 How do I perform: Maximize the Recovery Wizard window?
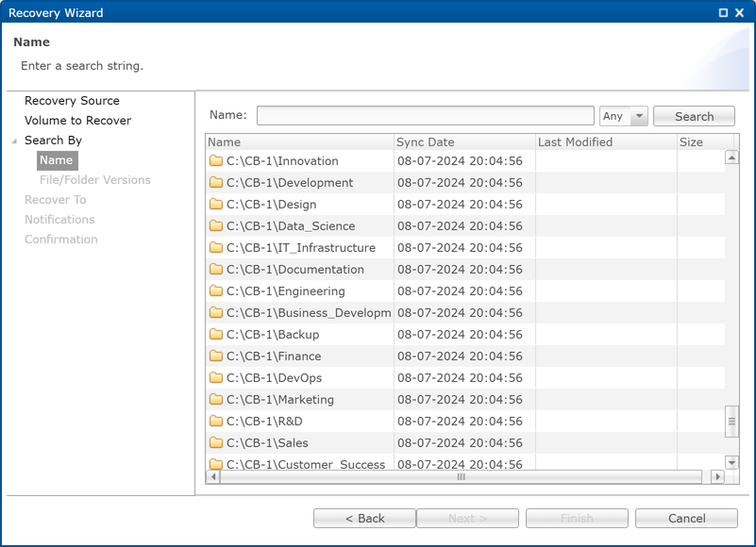pyautogui.click(x=723, y=13)
